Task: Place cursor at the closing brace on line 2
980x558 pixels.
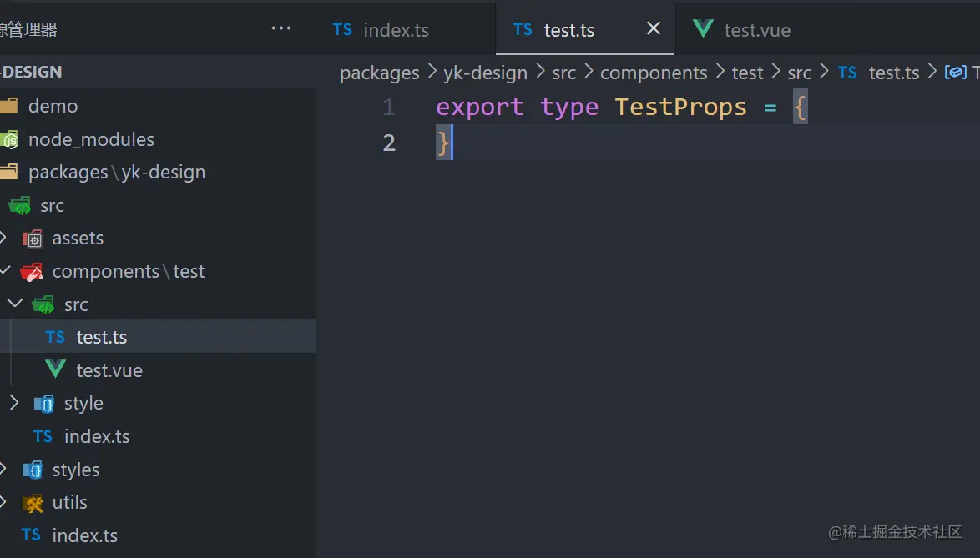Action: click(443, 143)
